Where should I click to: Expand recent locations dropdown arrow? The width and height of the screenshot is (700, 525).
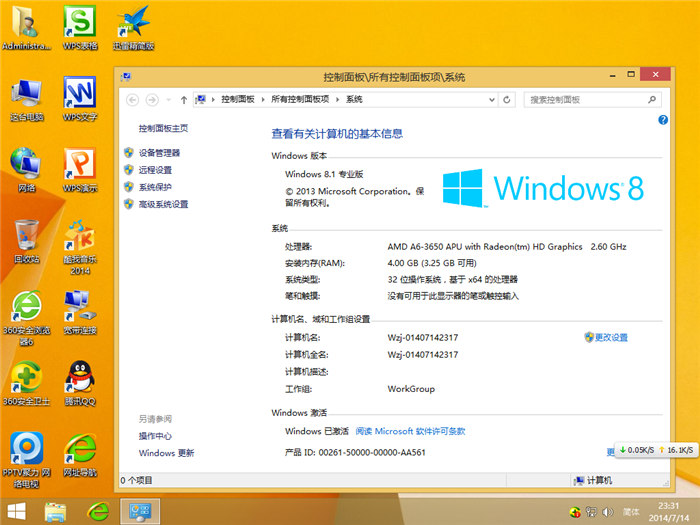click(x=168, y=100)
